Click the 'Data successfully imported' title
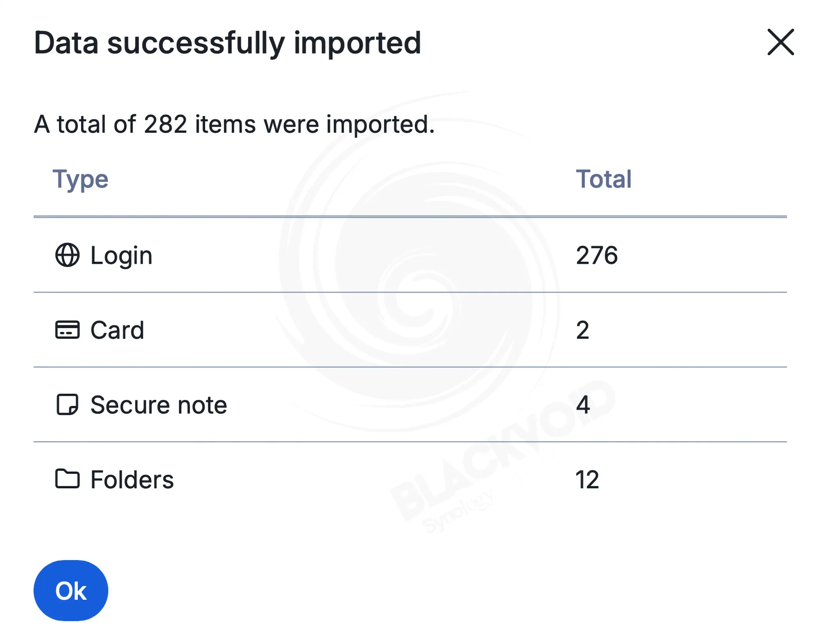This screenshot has width=819, height=644. [x=227, y=43]
